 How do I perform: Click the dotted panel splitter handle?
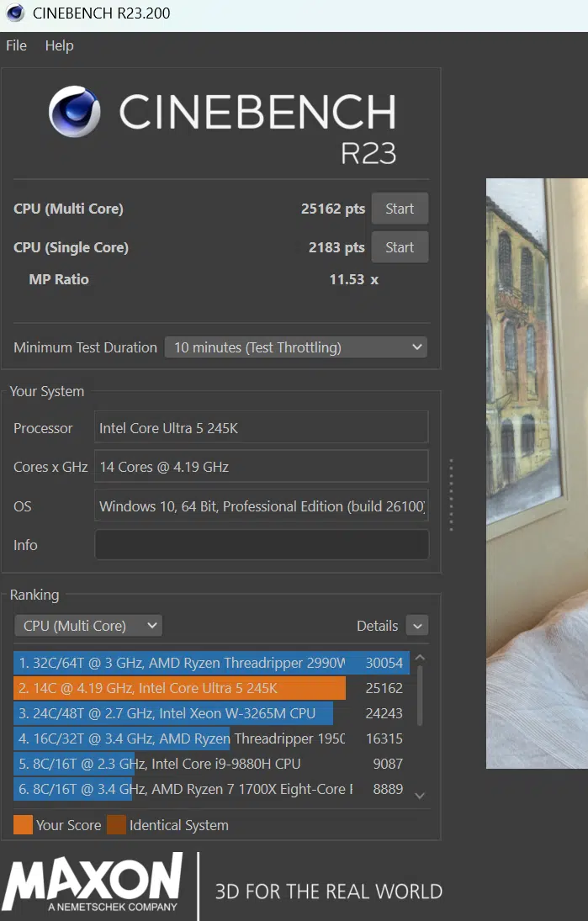tap(451, 495)
